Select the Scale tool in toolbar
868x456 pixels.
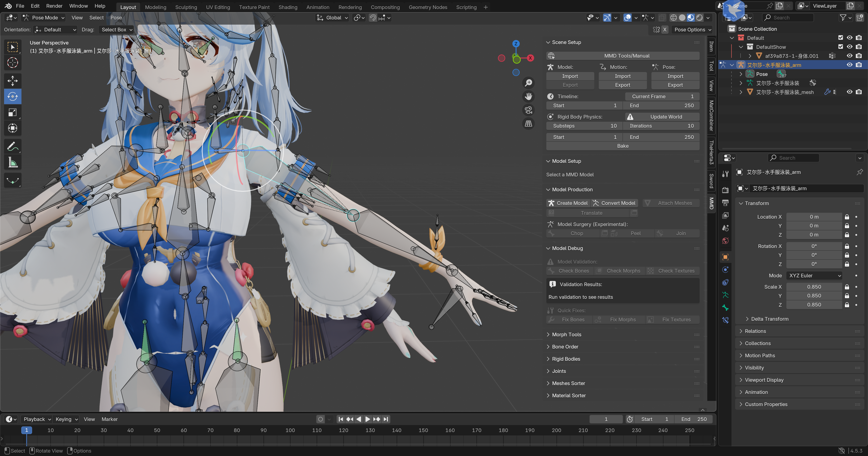tap(12, 112)
